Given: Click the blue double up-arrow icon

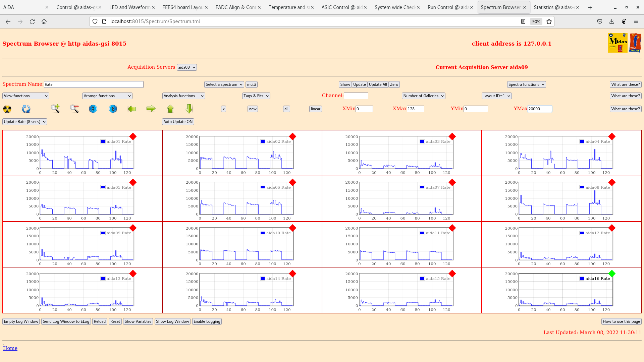Looking at the screenshot, I should (113, 109).
